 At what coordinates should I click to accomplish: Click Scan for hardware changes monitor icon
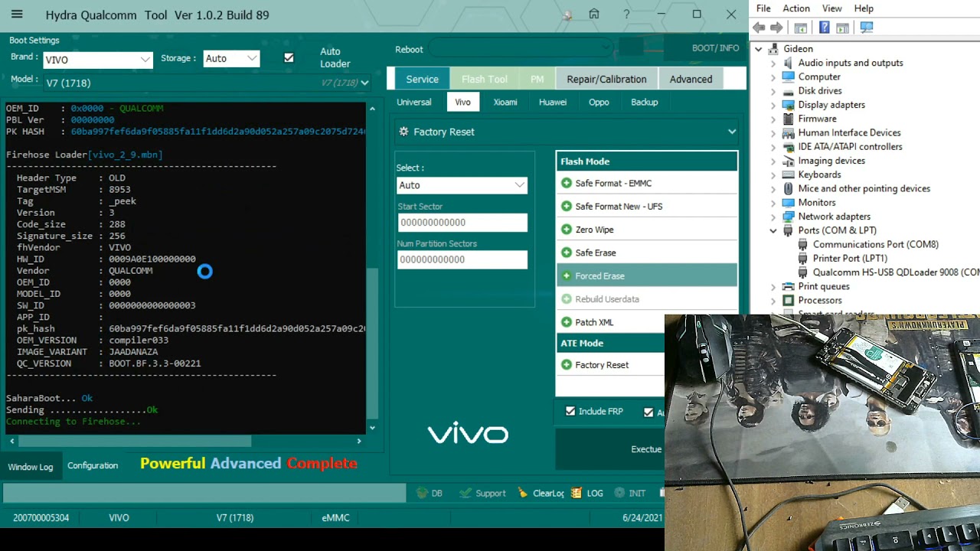pyautogui.click(x=867, y=28)
